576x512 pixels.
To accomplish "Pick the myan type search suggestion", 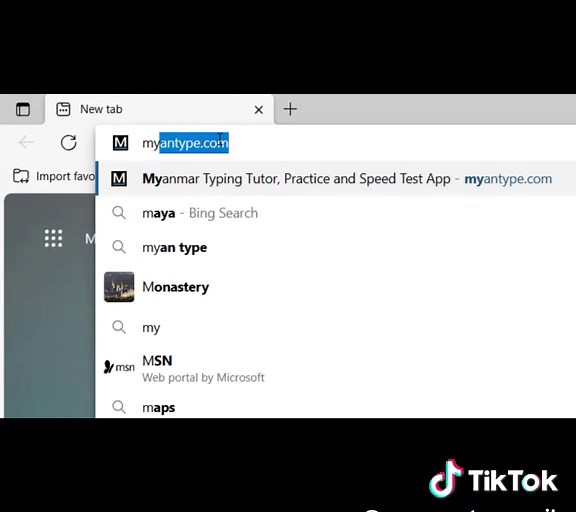I will pyautogui.click(x=335, y=247).
